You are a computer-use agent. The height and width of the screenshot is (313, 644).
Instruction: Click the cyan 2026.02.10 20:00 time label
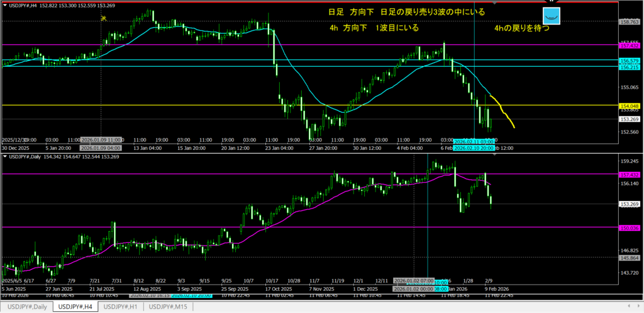point(473,147)
